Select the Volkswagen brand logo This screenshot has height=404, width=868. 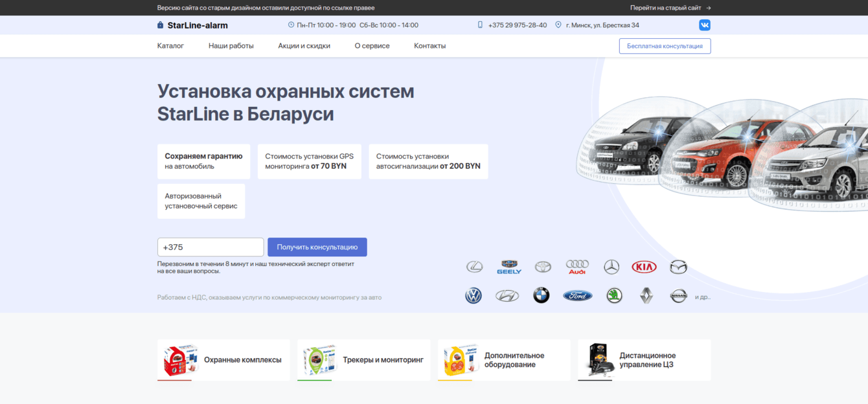pyautogui.click(x=474, y=296)
